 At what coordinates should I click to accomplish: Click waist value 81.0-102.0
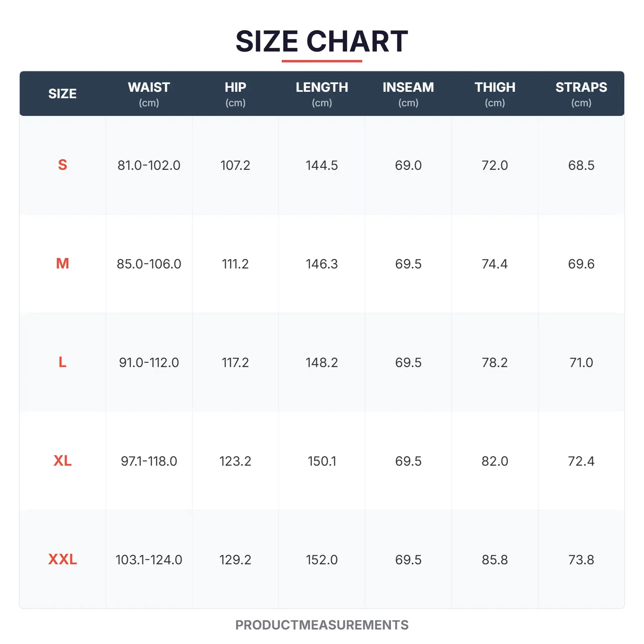click(149, 165)
